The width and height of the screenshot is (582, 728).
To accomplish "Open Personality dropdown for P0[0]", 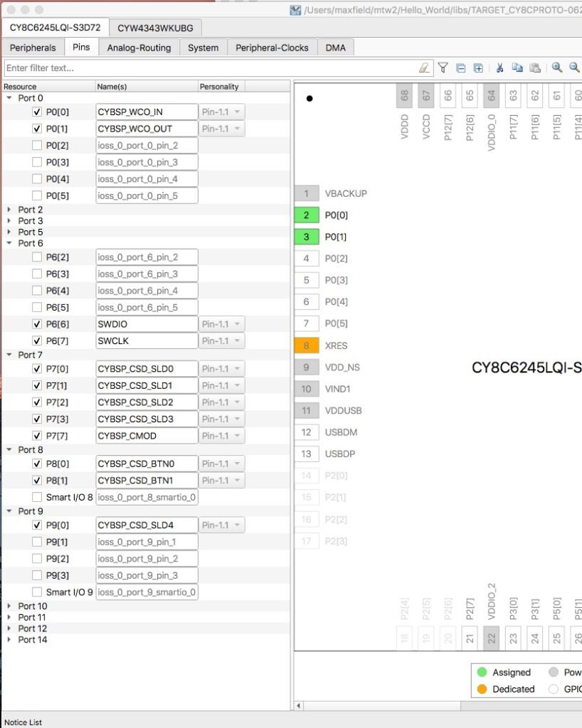I will [x=221, y=112].
